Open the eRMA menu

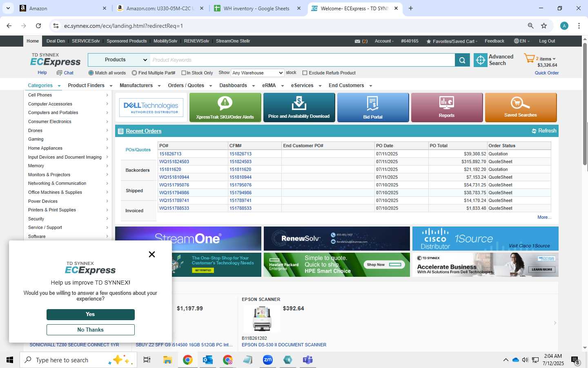click(273, 85)
